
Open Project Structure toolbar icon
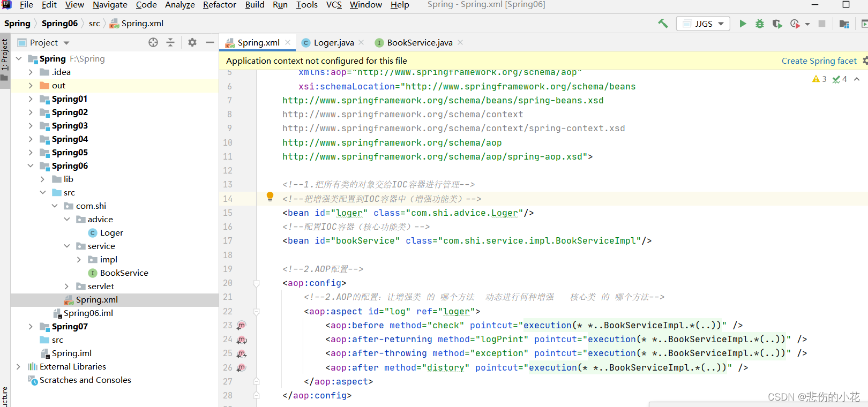844,24
